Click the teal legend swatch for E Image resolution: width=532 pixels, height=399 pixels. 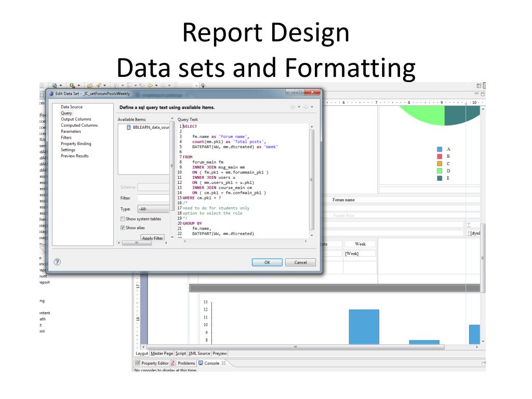click(x=440, y=178)
